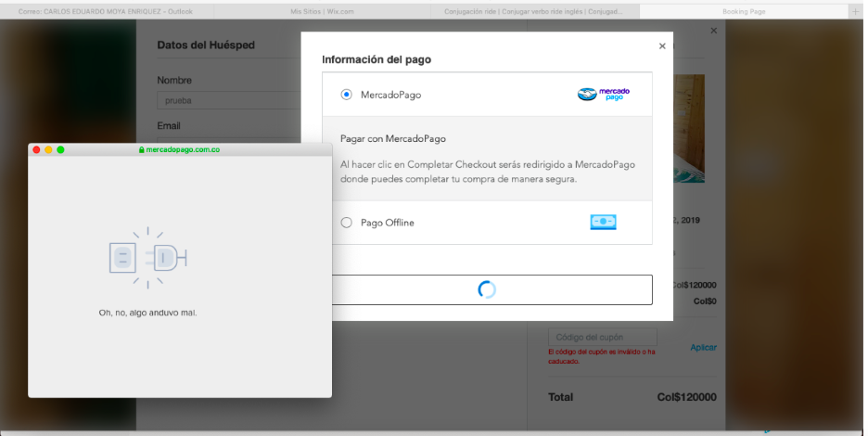
Task: Switch to Mis Sitios Wix.com tab
Action: (x=322, y=11)
